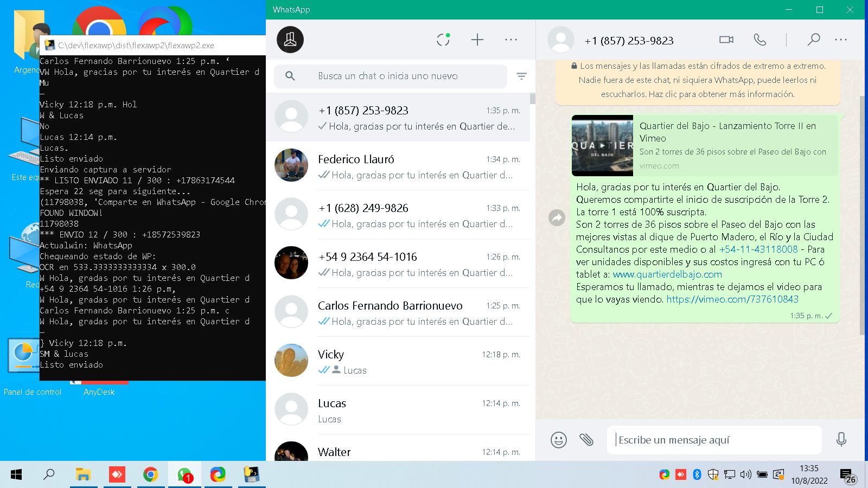Open the Quartier del Bajo link preview title
Viewport: 868px width, 488px height.
tap(727, 132)
